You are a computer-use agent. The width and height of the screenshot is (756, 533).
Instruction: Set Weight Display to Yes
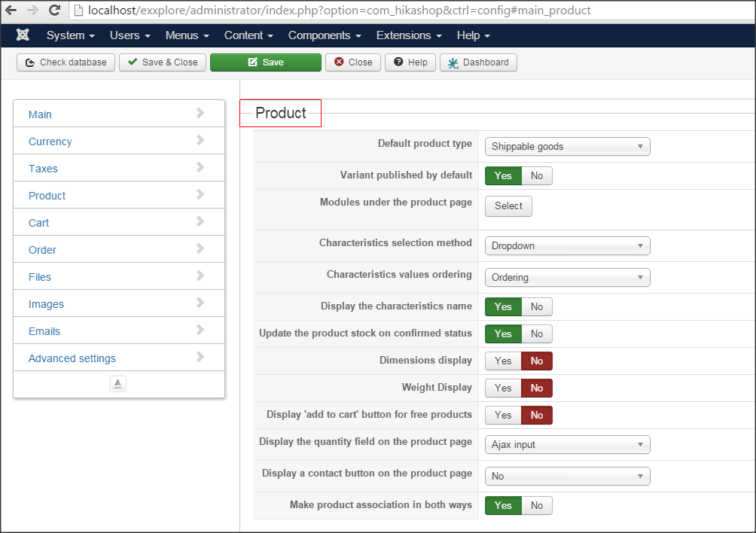click(x=503, y=388)
